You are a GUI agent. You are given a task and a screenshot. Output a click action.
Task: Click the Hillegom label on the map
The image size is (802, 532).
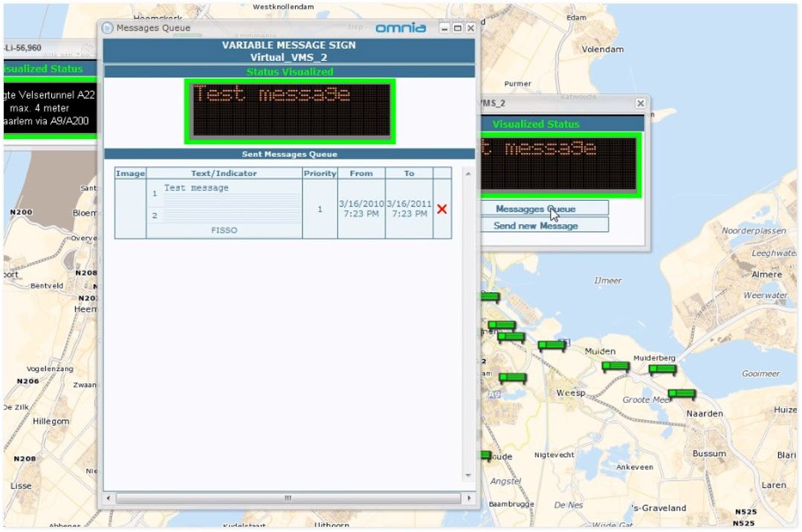51,421
